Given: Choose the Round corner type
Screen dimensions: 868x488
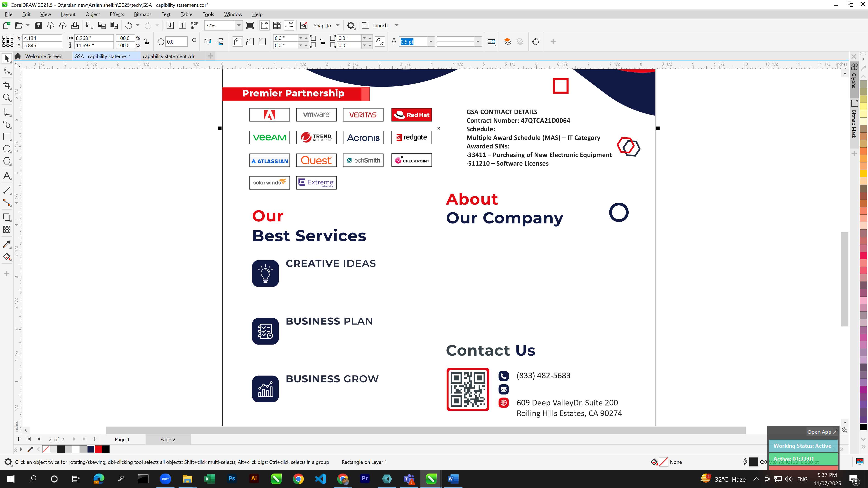Looking at the screenshot, I should (x=238, y=41).
